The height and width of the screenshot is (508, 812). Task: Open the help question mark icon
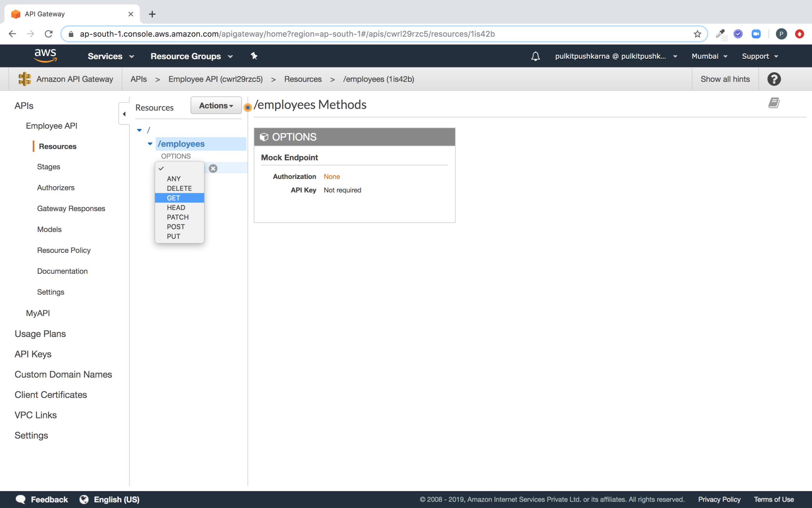774,79
